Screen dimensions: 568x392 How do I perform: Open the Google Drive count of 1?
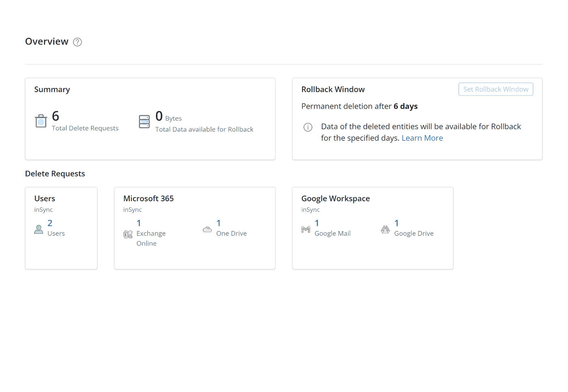(x=397, y=223)
